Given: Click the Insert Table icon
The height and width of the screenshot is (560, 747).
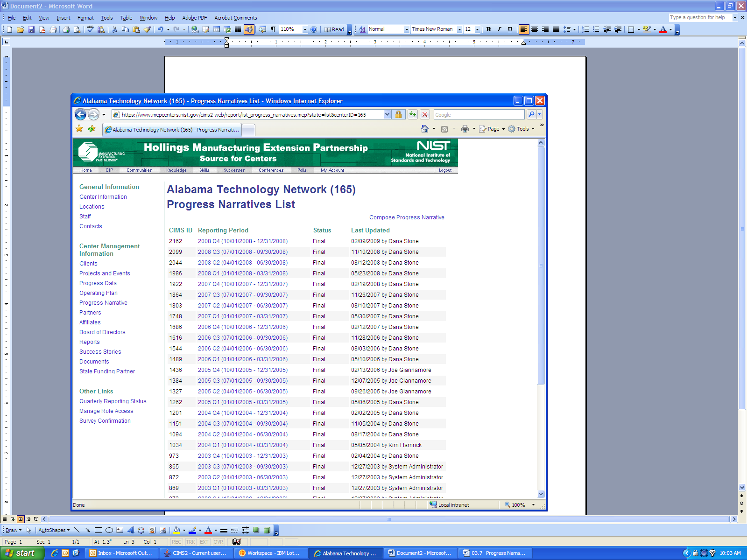Looking at the screenshot, I should 217,29.
